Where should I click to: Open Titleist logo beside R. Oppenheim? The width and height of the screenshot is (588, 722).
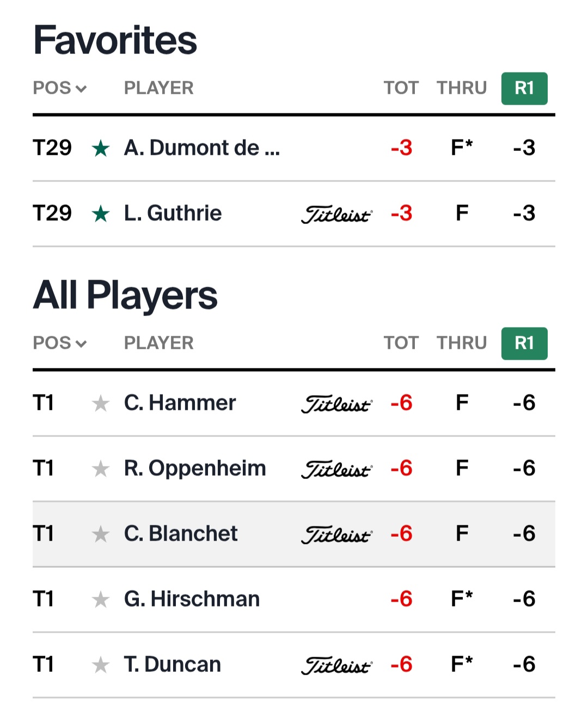336,469
